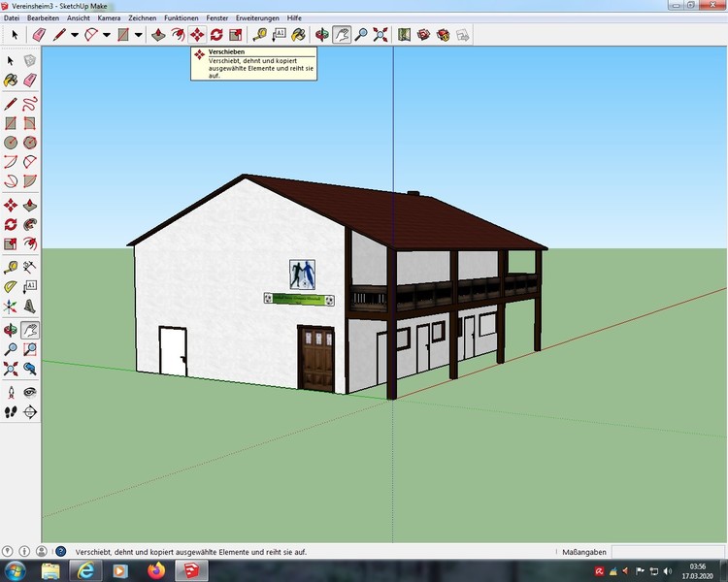Click the Windows Start button
Viewport: 728px width, 582px height.
point(16,568)
